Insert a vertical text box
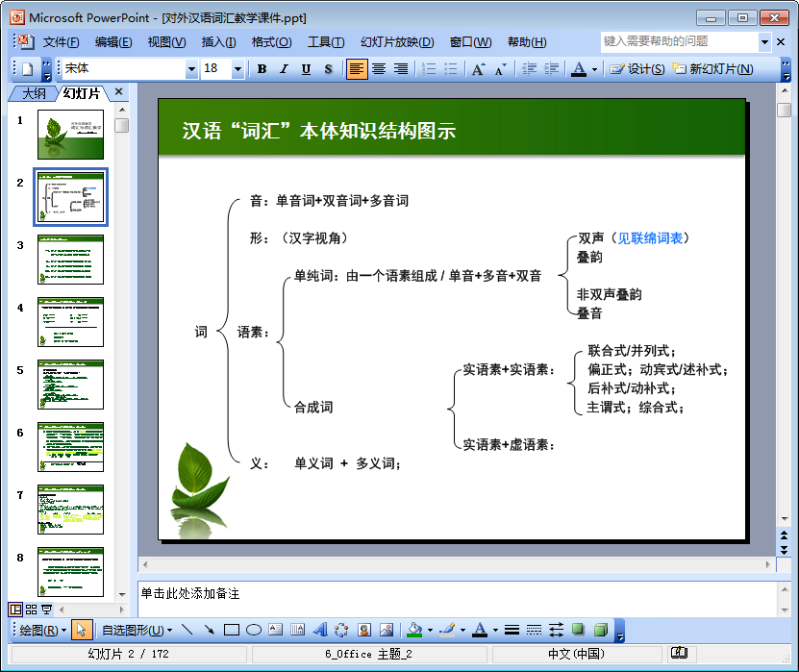Screen dimensions: 799x672 click(298, 631)
